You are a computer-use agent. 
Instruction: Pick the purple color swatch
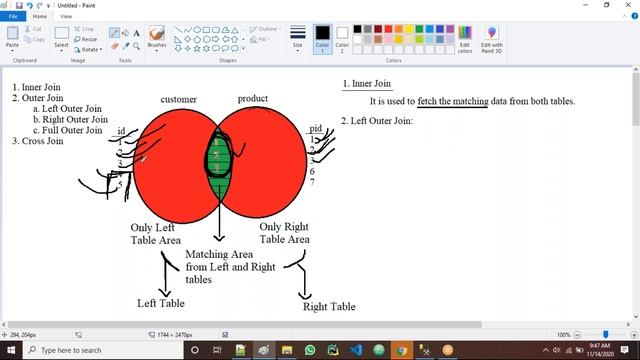[450, 29]
